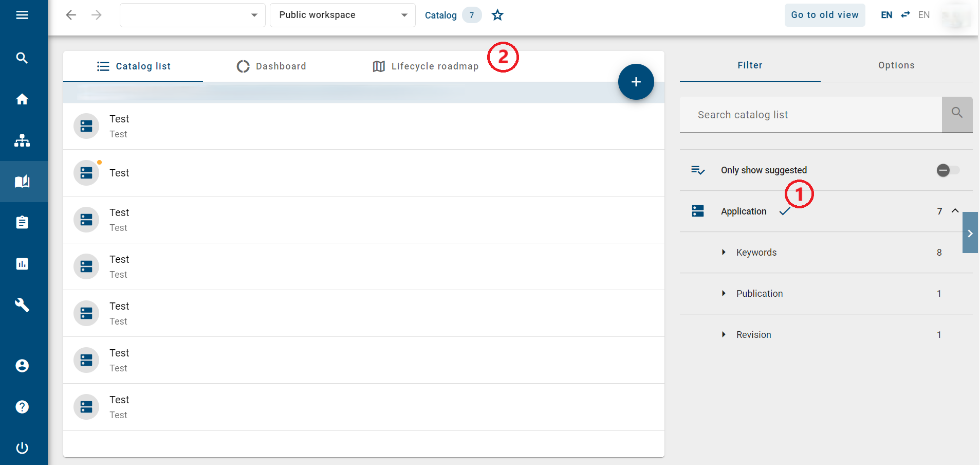Click the user profile icon in sidebar
This screenshot has height=465, width=980.
coord(23,366)
